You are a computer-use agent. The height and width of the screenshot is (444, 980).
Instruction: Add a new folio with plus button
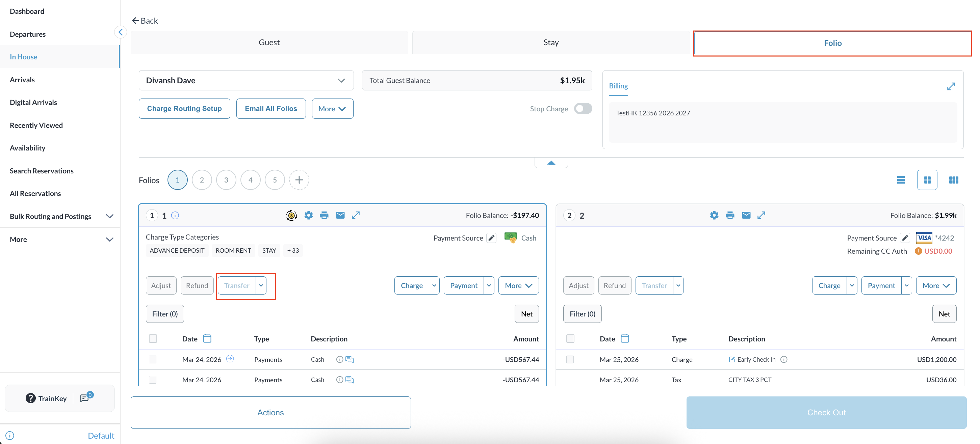(x=299, y=180)
